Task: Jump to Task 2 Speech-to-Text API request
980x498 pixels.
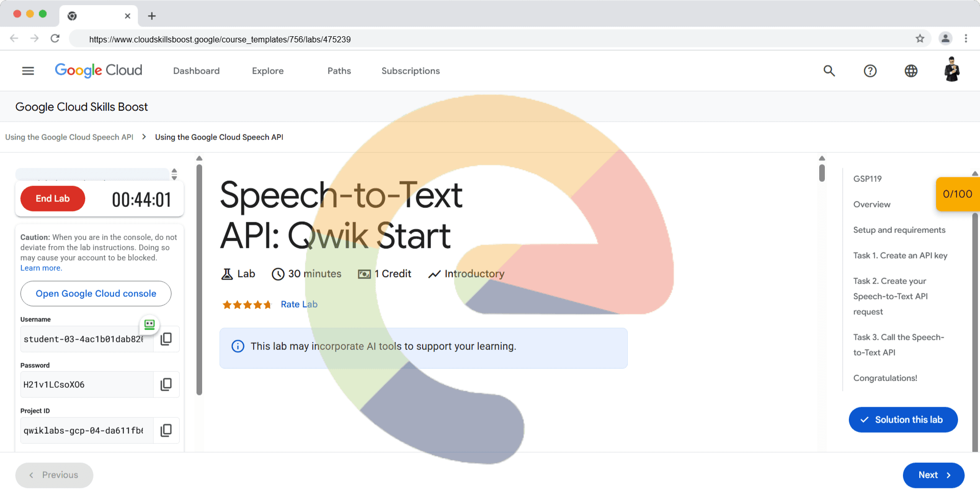Action: click(891, 296)
